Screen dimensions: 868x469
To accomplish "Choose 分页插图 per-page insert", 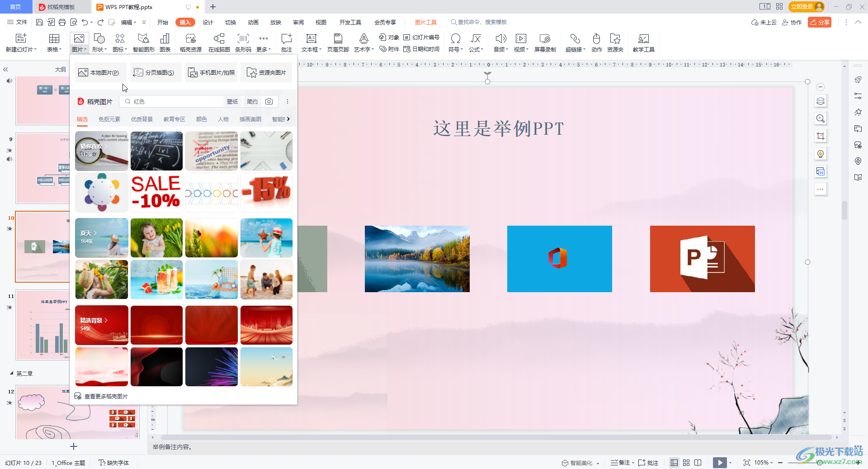I will pos(156,72).
